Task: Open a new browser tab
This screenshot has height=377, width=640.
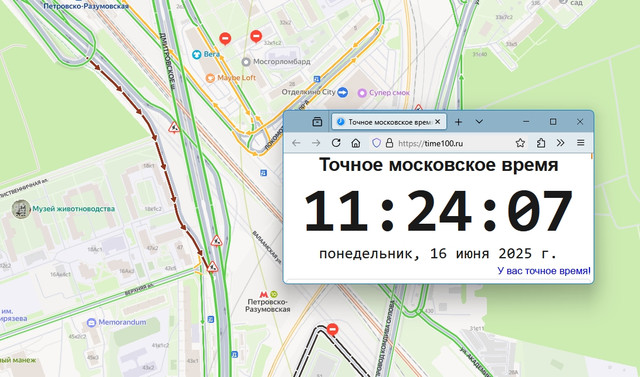Action: pos(458,122)
